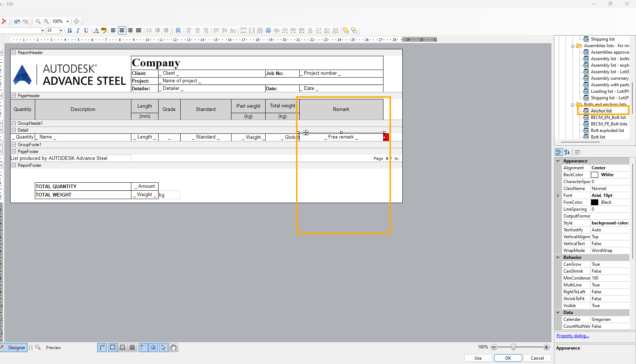
Task: Click the Undo icon in the toolbar
Action: (x=17, y=21)
